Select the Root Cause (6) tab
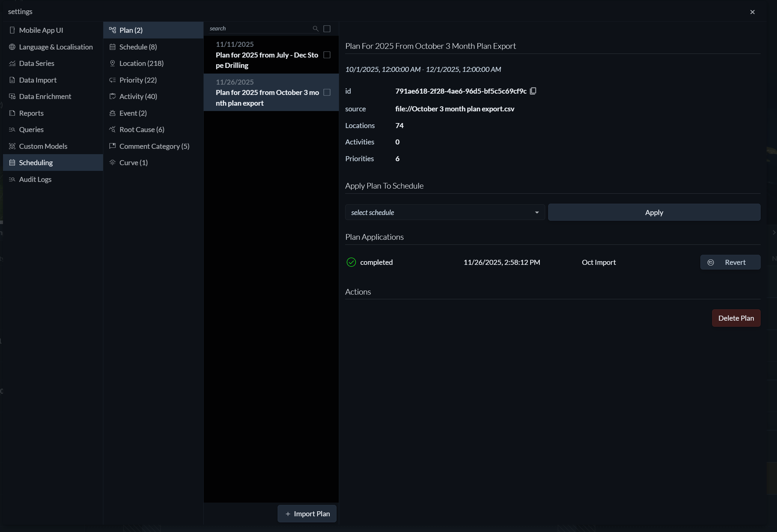Screen dimensions: 777x532 [x=153, y=129]
